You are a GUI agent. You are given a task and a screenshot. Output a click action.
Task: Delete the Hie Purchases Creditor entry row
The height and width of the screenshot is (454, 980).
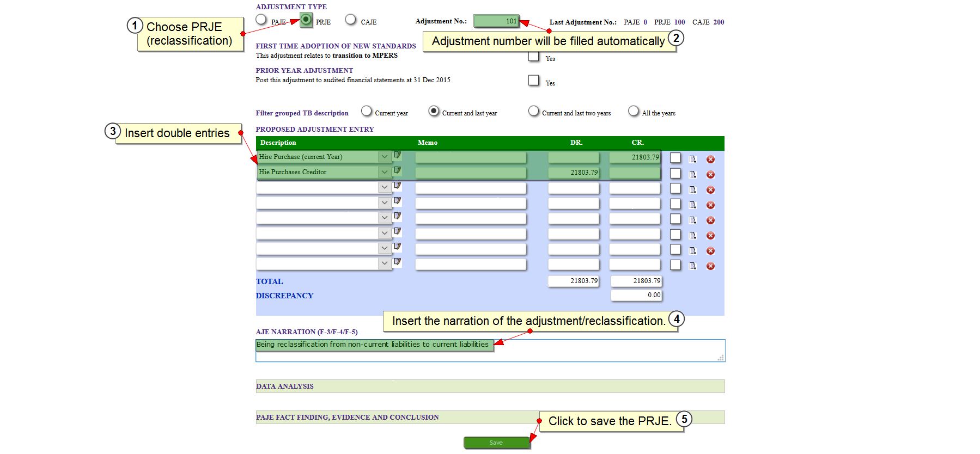point(710,175)
